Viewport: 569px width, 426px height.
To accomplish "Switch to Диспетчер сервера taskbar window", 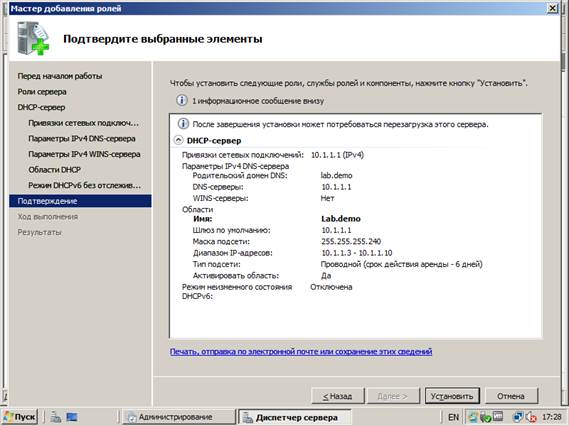I will 294,417.
